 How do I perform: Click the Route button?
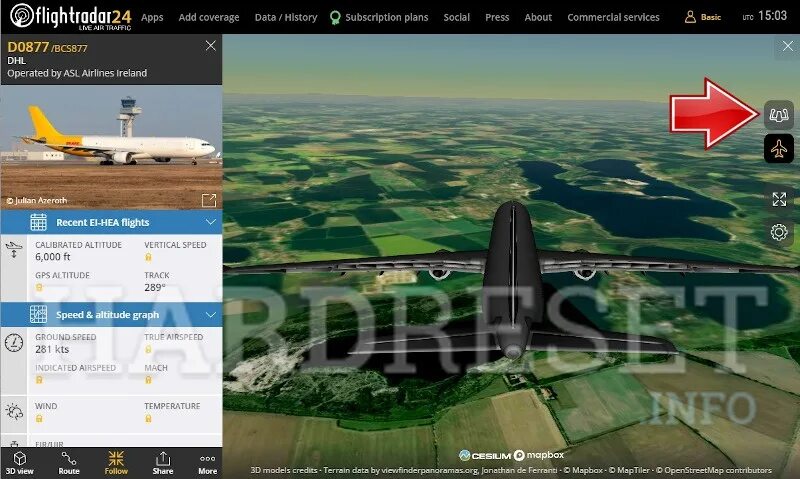pyautogui.click(x=69, y=463)
